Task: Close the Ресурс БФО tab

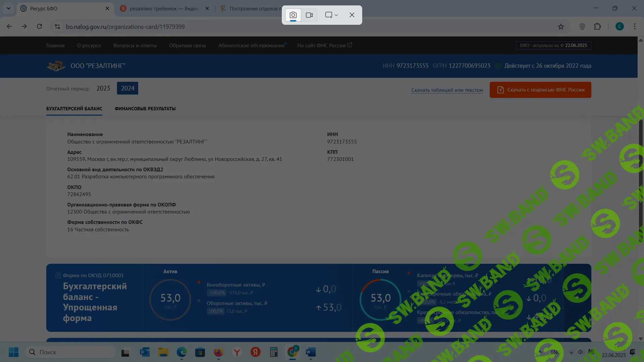Action: point(107,9)
